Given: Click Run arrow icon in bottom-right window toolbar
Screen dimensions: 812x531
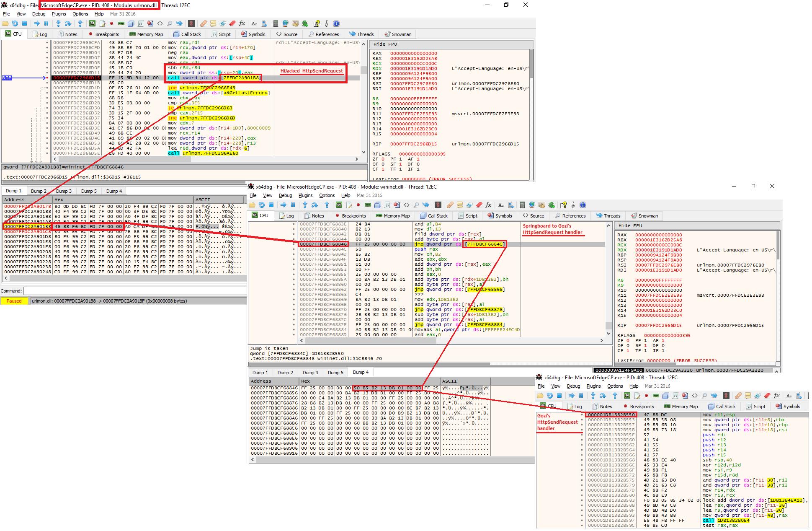Looking at the screenshot, I should 572,396.
